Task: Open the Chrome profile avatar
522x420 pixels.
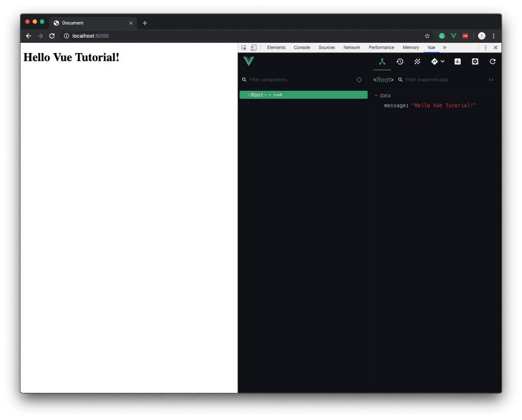Action: 481,36
